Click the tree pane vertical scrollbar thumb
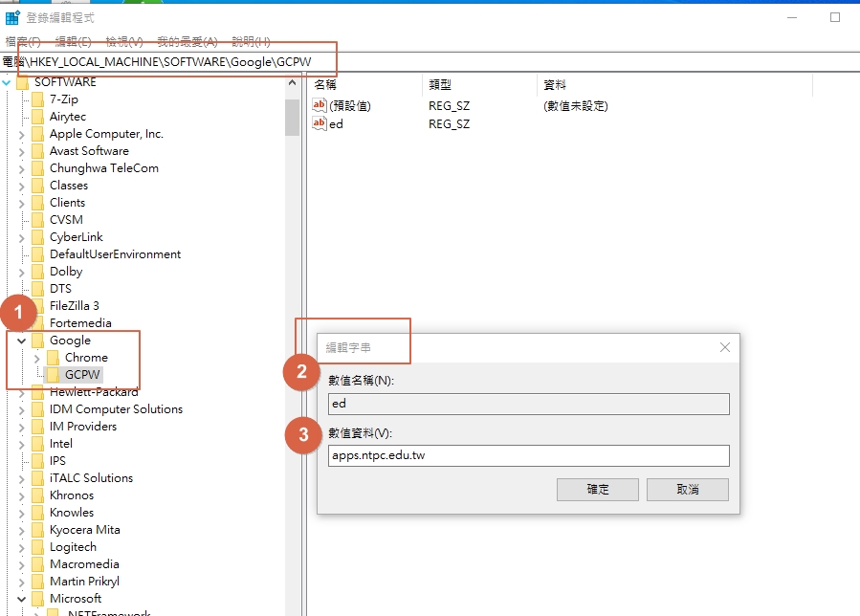860x616 pixels. [293, 117]
